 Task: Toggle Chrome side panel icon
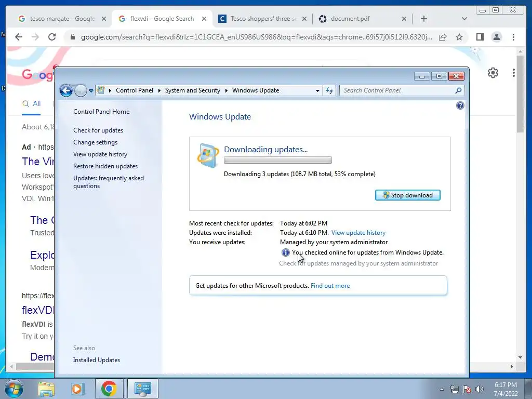coord(480,37)
